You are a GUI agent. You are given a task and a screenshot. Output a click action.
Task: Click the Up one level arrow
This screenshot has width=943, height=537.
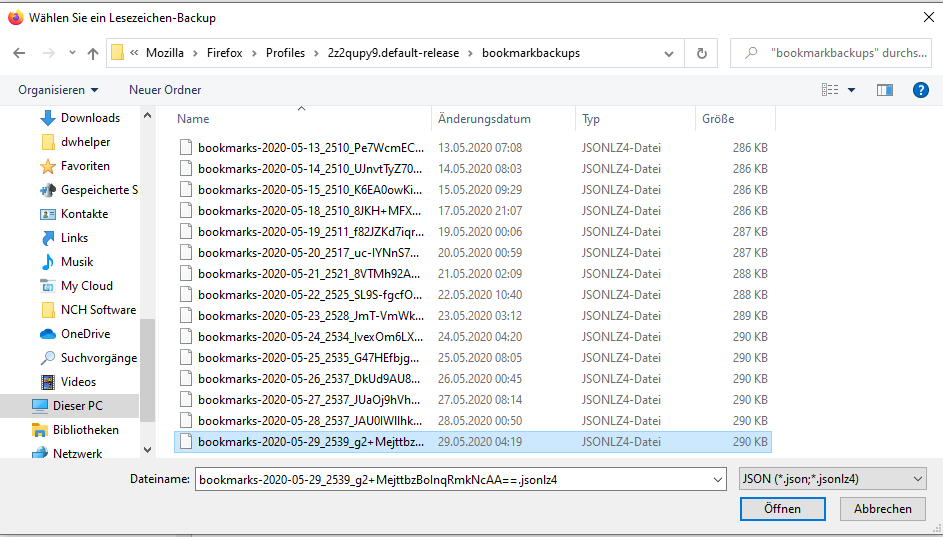pos(93,53)
